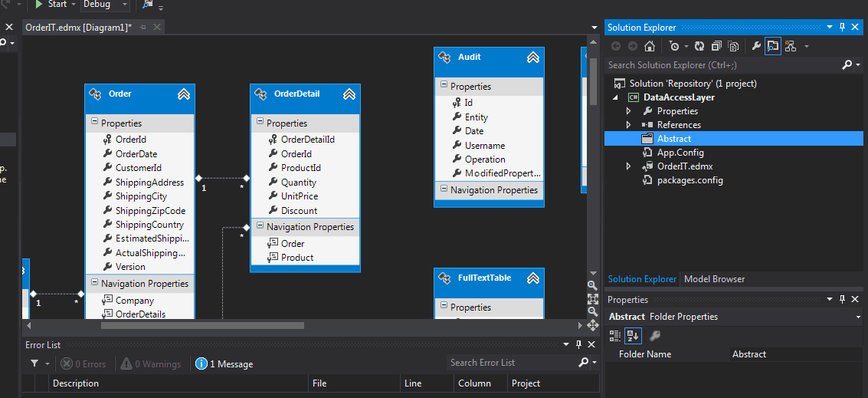Collapse the OrderDetail entity with its chevron

[x=349, y=94]
